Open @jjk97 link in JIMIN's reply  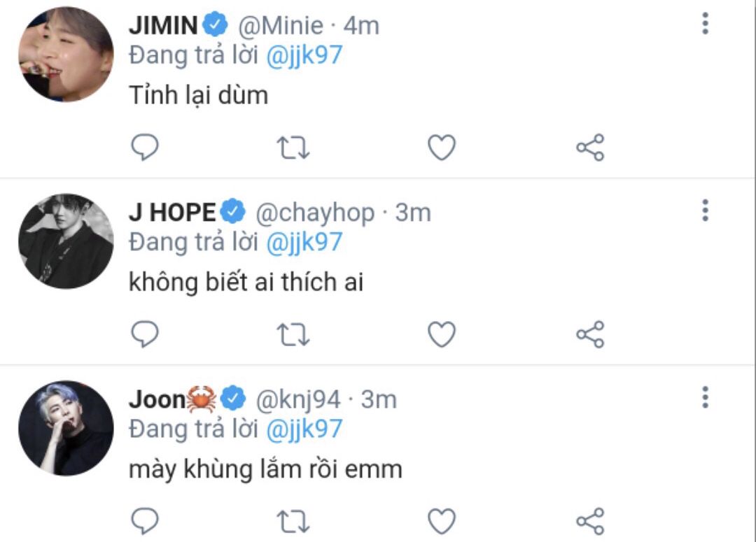(x=304, y=55)
